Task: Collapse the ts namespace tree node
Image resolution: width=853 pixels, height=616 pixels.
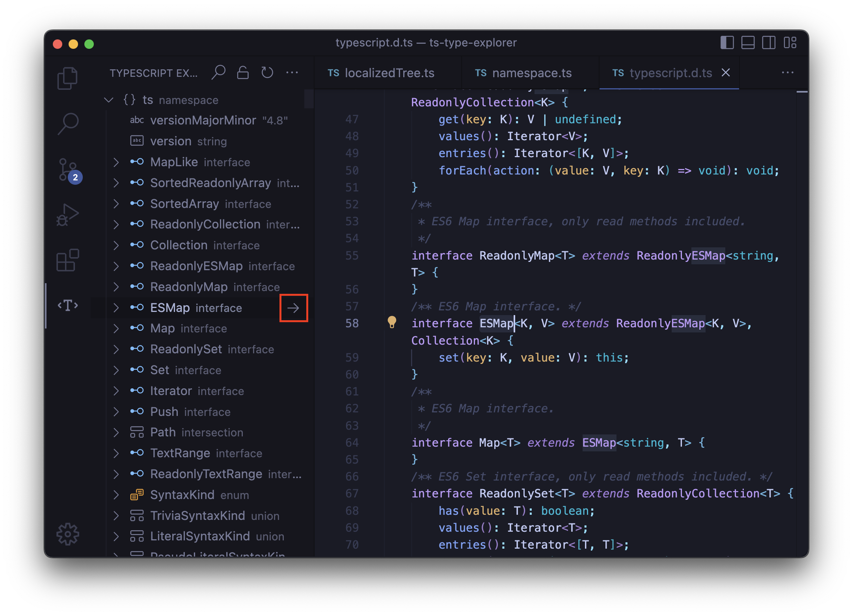Action: [109, 100]
